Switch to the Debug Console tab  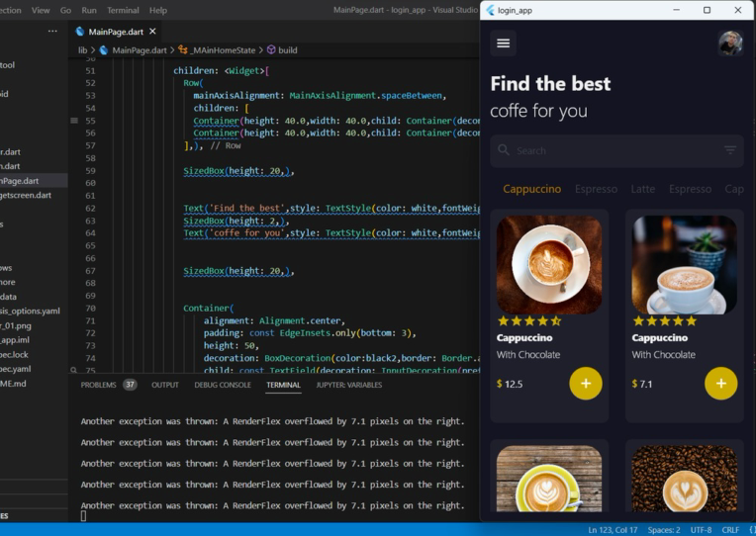pos(223,385)
